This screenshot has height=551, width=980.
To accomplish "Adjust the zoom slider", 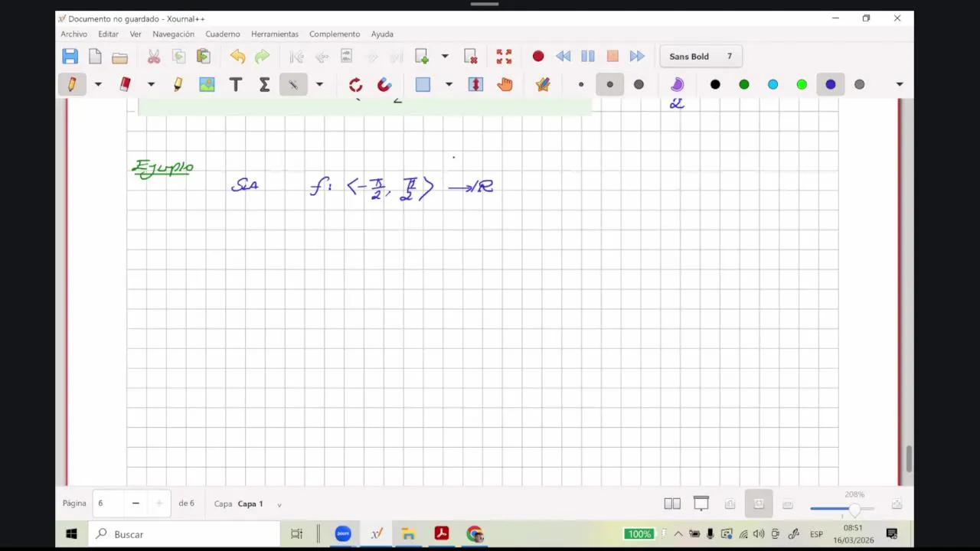I will pyautogui.click(x=842, y=508).
